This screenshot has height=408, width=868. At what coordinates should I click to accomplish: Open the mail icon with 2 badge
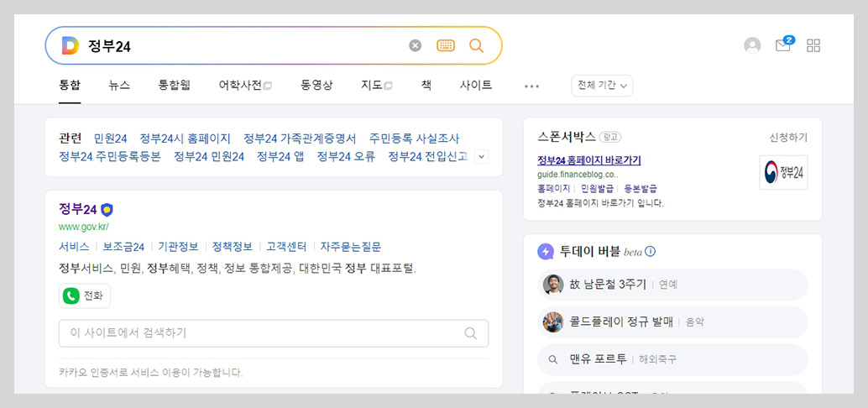click(784, 44)
